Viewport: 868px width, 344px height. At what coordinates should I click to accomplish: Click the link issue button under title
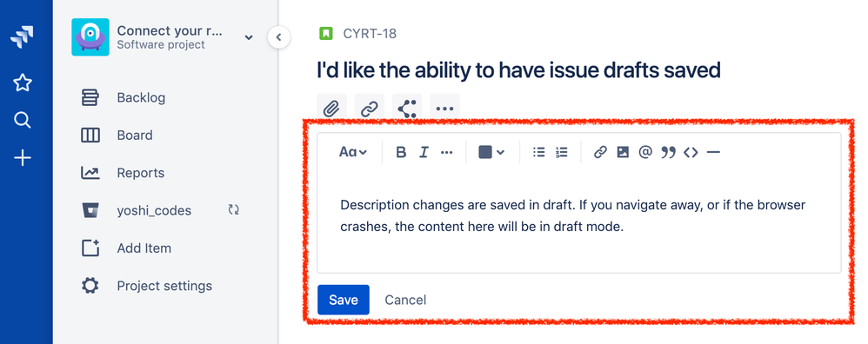(x=370, y=109)
